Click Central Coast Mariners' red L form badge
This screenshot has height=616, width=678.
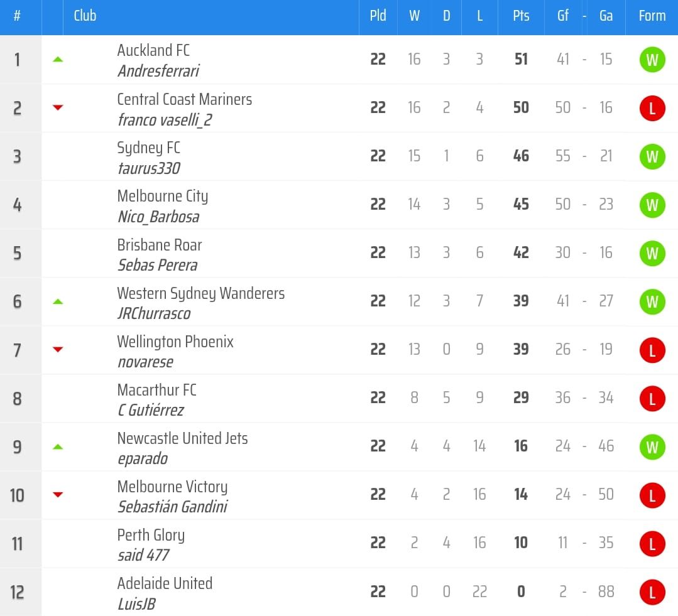tap(652, 108)
